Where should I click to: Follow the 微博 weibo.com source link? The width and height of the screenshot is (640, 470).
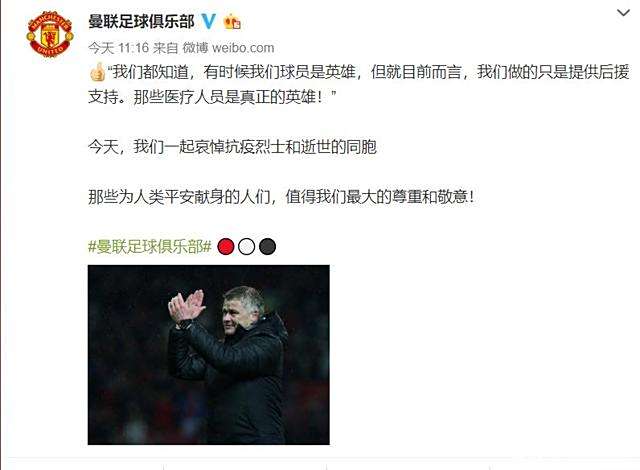(x=228, y=48)
